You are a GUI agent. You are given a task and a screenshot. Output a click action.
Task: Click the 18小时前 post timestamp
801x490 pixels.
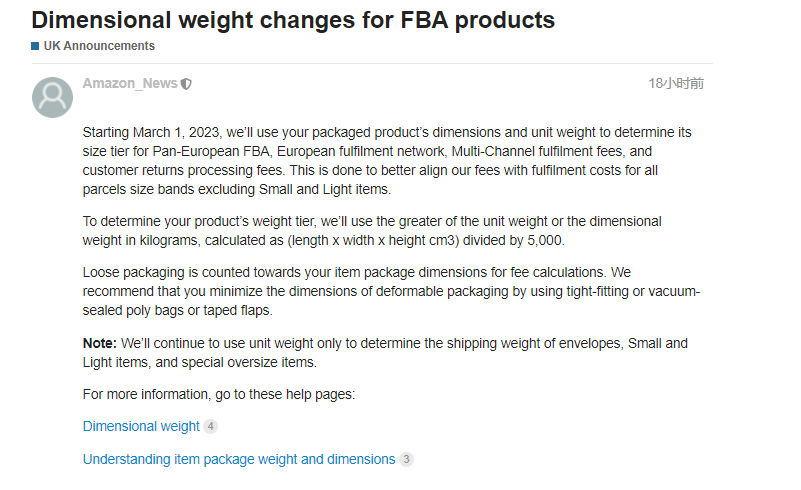point(675,84)
